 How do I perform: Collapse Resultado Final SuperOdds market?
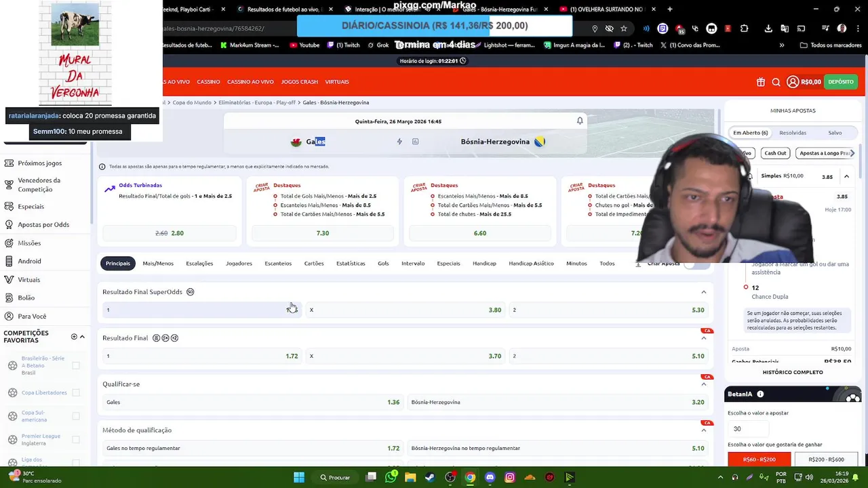[703, 292]
